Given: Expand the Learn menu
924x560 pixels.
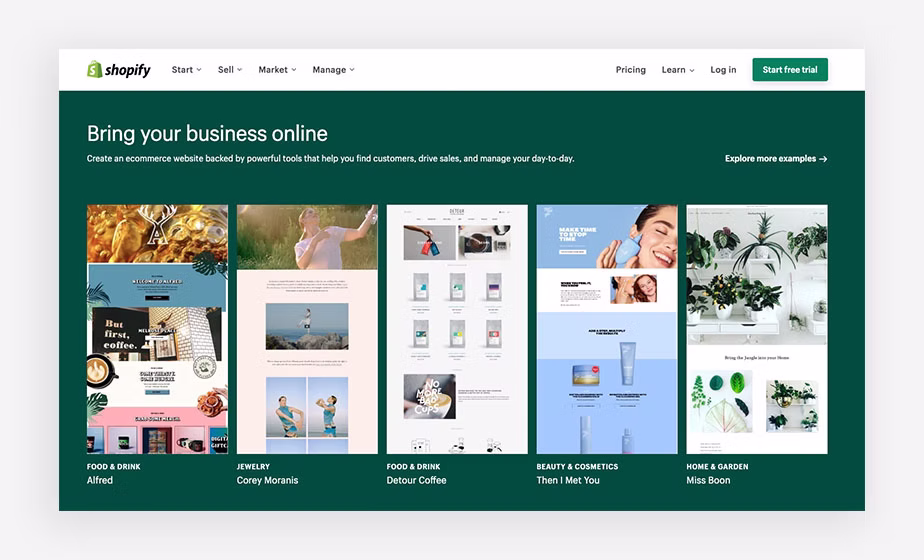Looking at the screenshot, I should point(677,70).
